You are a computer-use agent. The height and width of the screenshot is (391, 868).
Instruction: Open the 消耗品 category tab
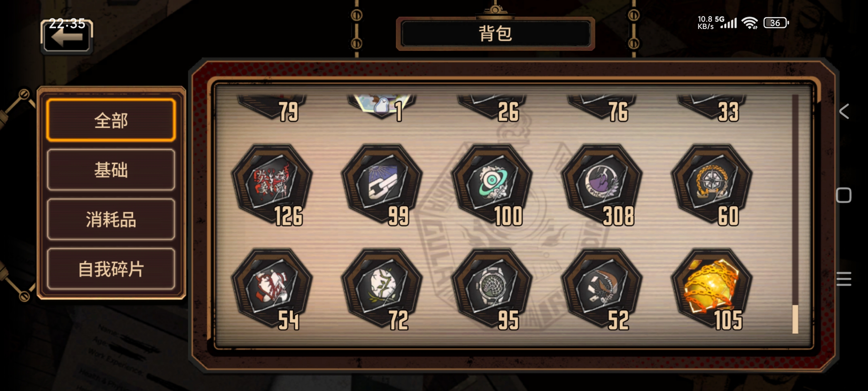point(111,219)
